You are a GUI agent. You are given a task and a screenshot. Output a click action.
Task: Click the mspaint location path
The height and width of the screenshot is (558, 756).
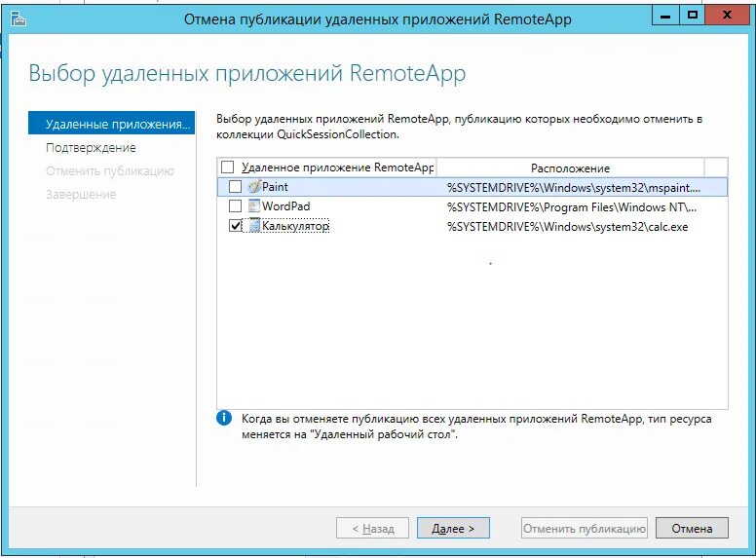574,188
